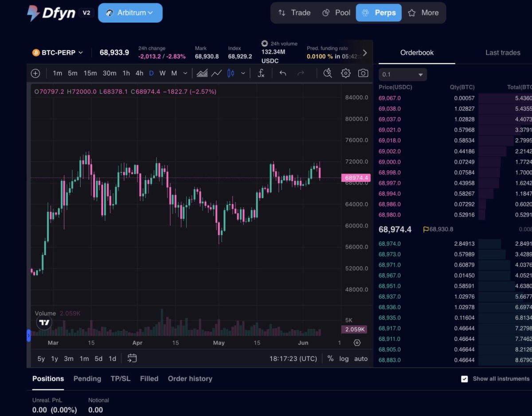Screen dimensions: 532x416
Task: Click the add symbol plus icon
Action: pyautogui.click(x=35, y=74)
